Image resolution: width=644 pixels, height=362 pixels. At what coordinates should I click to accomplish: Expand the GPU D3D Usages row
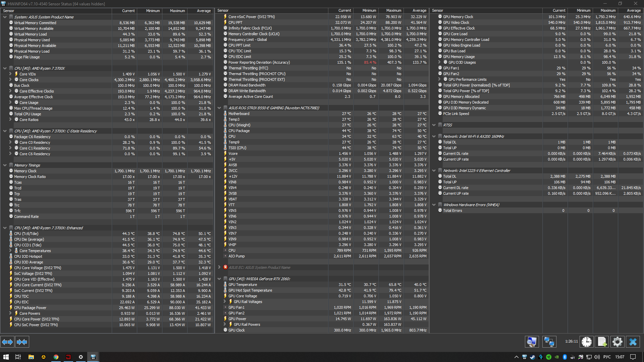(439, 62)
